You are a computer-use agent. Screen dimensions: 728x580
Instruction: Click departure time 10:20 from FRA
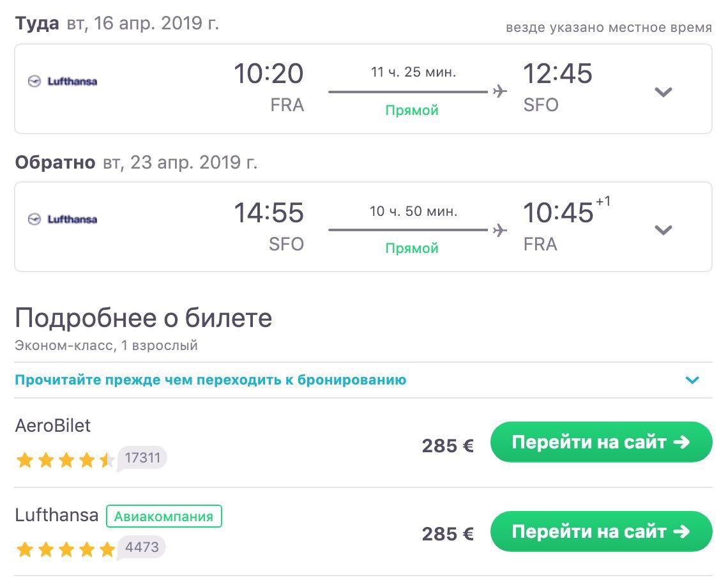(268, 74)
